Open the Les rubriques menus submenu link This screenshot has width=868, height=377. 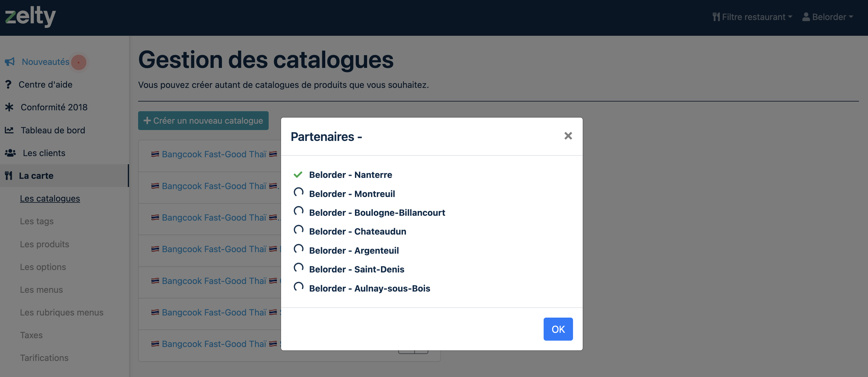point(62,312)
